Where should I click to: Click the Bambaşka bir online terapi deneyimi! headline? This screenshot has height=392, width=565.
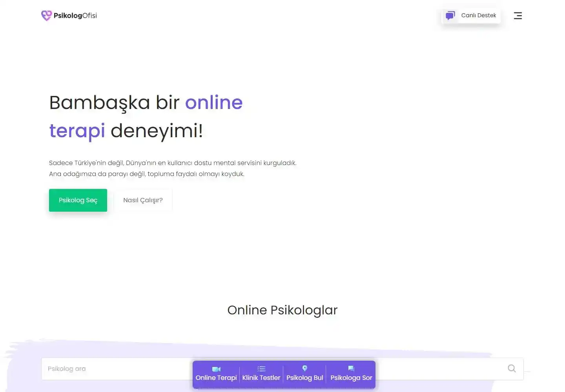click(x=146, y=116)
